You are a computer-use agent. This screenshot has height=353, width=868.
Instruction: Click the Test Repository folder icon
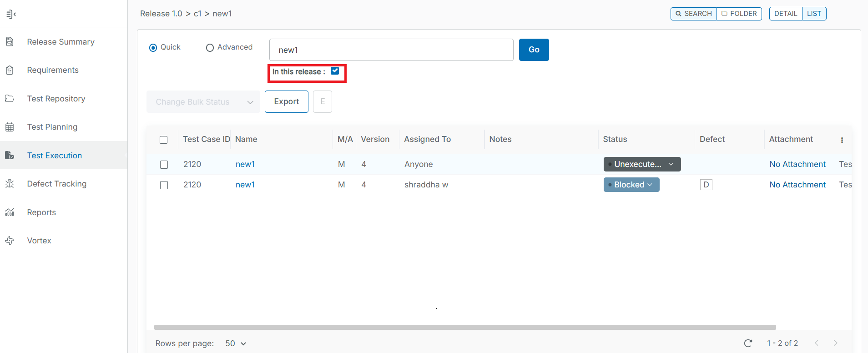(x=10, y=99)
